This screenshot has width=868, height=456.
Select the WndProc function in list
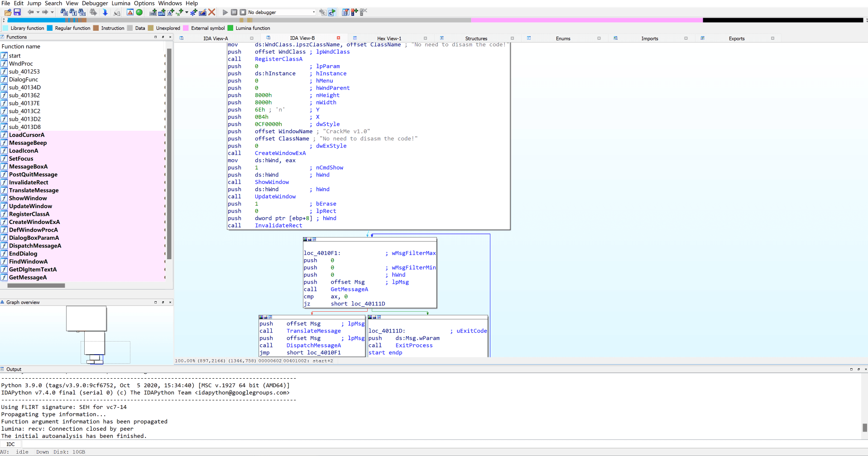(21, 64)
